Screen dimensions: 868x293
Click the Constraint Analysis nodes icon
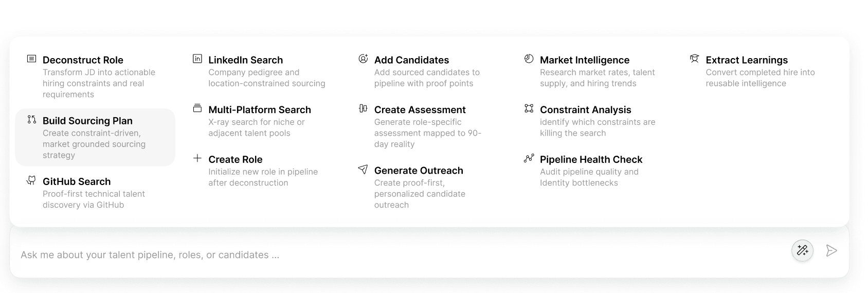pyautogui.click(x=529, y=108)
